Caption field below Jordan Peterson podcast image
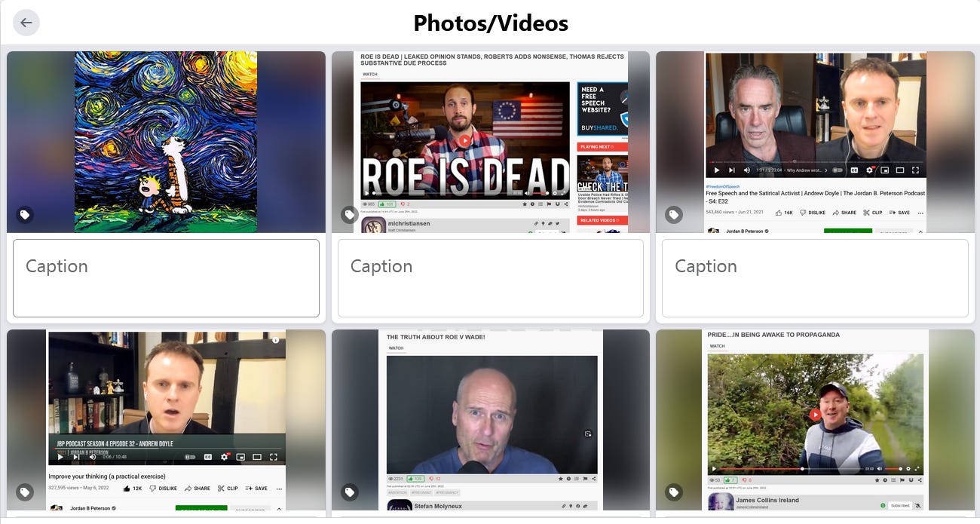The width and height of the screenshot is (980, 524). point(815,278)
